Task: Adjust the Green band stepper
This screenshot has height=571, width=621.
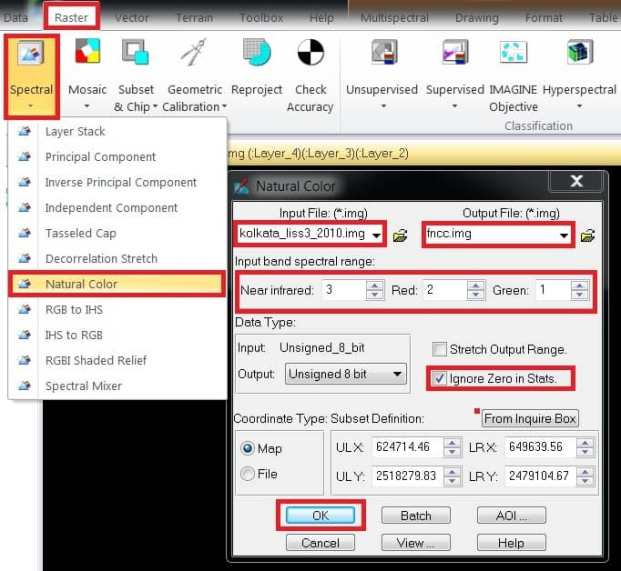Action: 579,290
